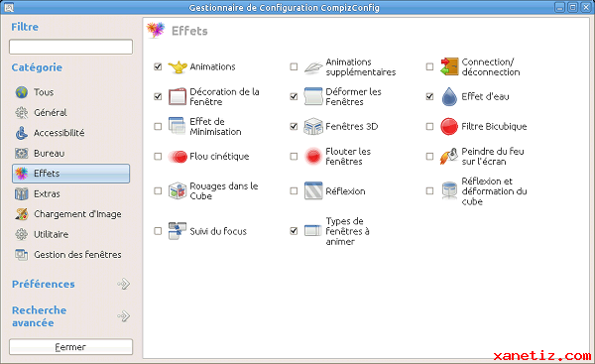Screen dimensions: 595x364
Task: Tick the Flouter les fenêtres checkbox
Action: 294,157
